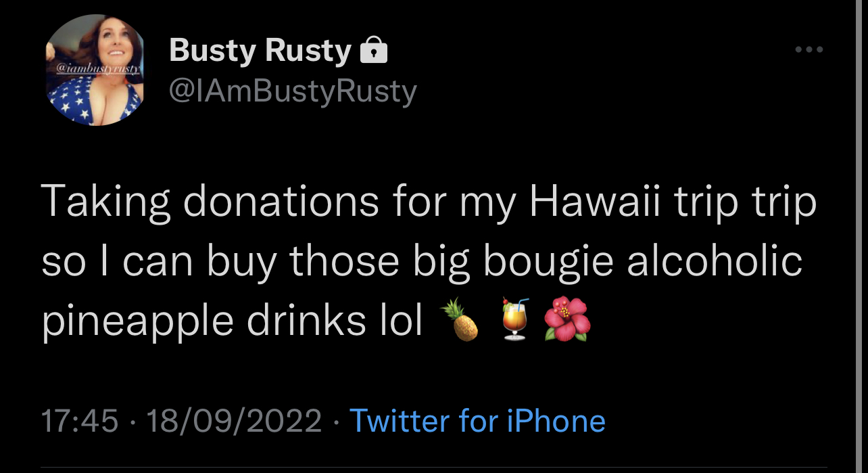Click the red hibiscus flower emoji
Image resolution: width=868 pixels, height=473 pixels.
pyautogui.click(x=568, y=319)
